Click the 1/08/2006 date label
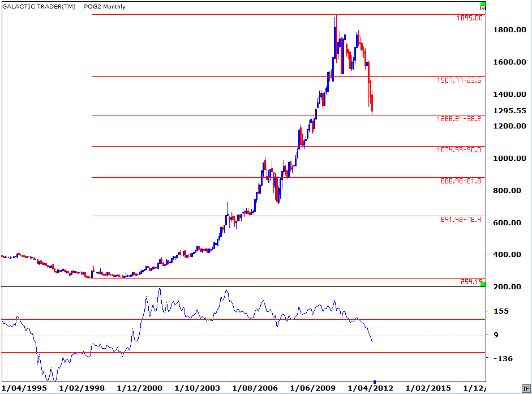532x394 pixels. tap(255, 388)
